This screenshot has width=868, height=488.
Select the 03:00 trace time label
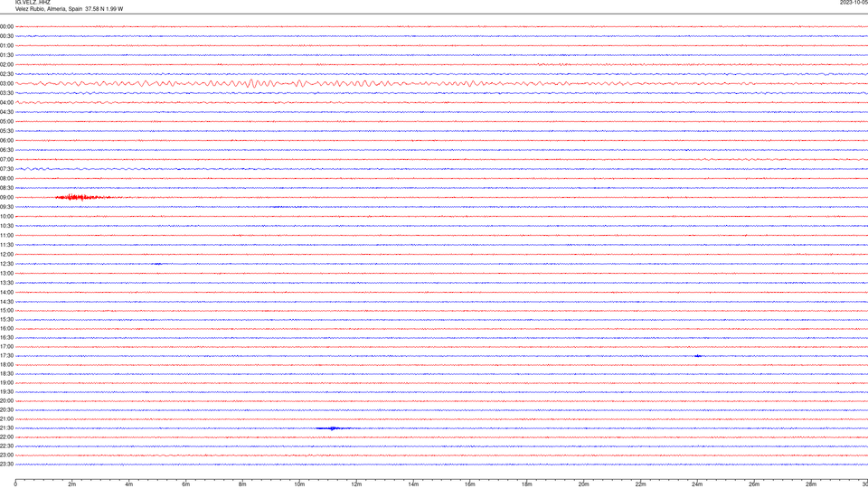(6, 83)
